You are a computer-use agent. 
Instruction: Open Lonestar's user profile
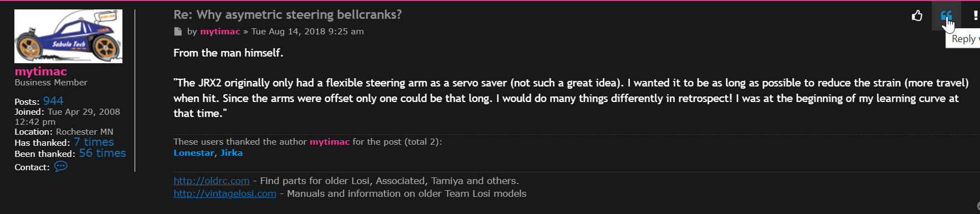pyautogui.click(x=194, y=153)
